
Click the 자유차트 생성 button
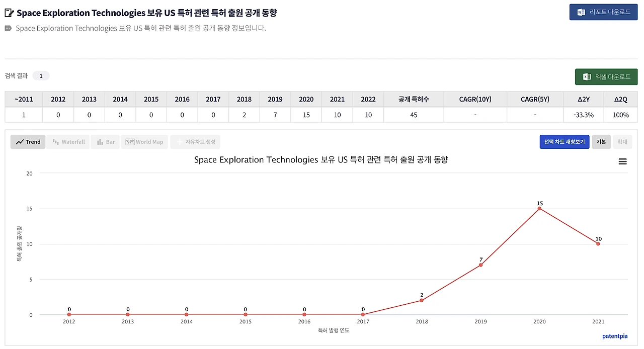(195, 142)
